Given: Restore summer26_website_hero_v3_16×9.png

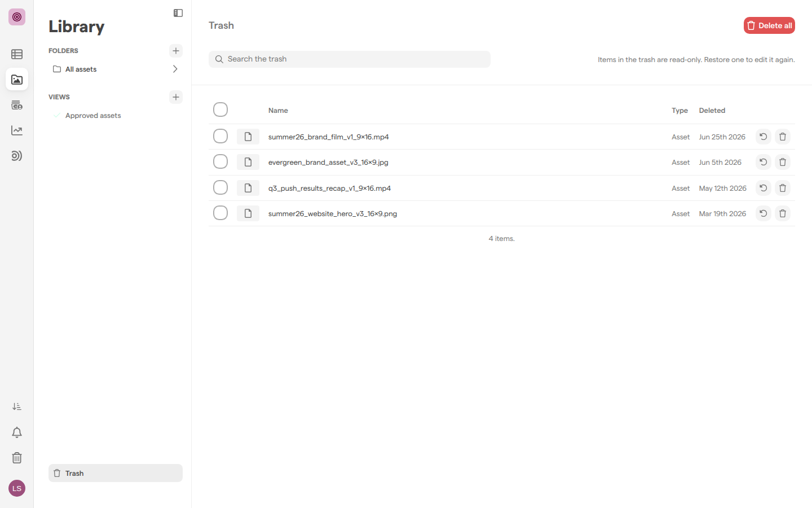Looking at the screenshot, I should click(x=764, y=213).
